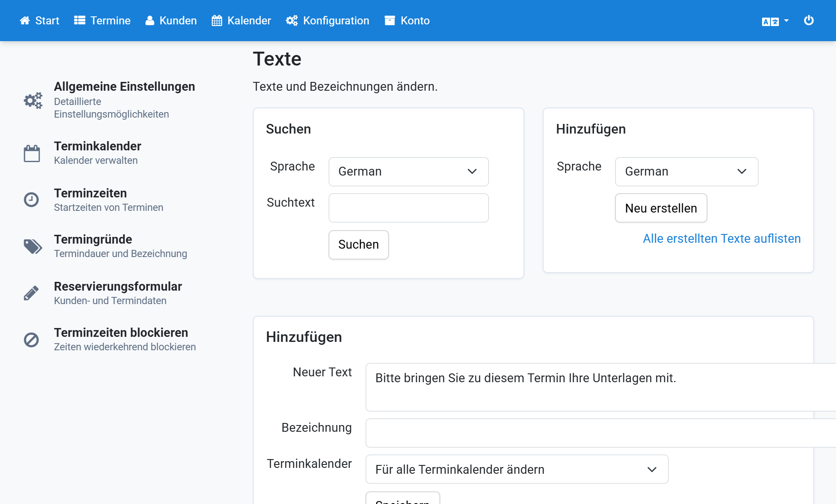Screen dimensions: 836x504
Task: Open the Konfiguration menu item
Action: pyautogui.click(x=328, y=21)
